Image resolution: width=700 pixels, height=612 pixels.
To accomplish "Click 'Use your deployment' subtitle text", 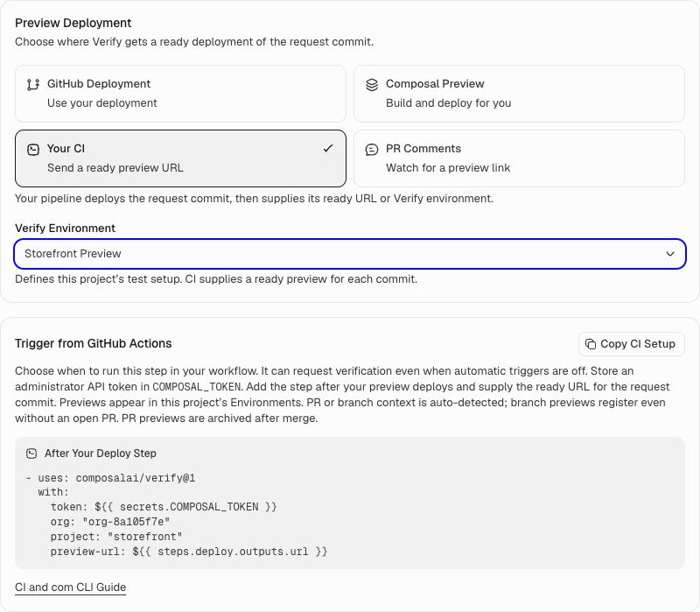I will 102,103.
